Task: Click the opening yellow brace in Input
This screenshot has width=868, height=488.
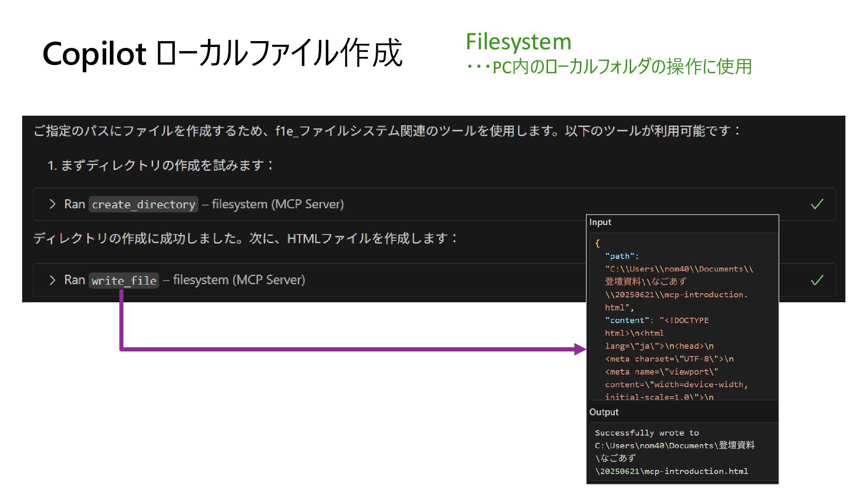Action: tap(598, 244)
